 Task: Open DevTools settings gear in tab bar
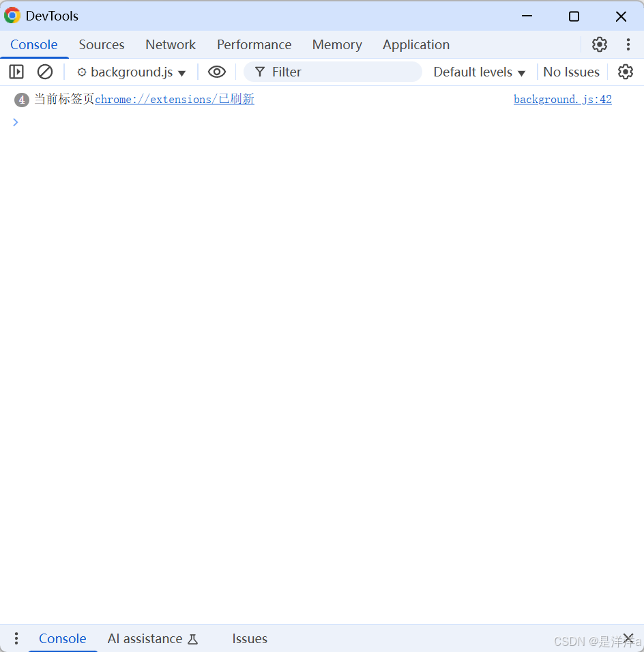[x=599, y=44]
